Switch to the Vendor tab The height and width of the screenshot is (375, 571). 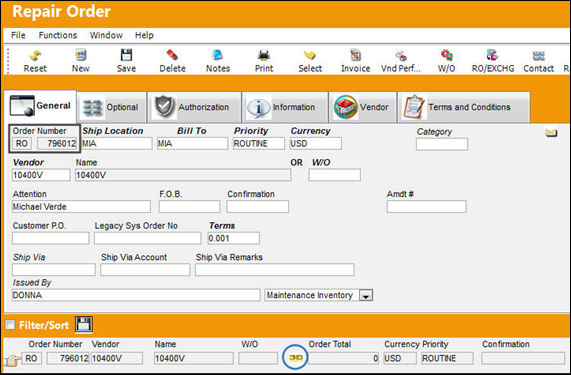[x=363, y=107]
